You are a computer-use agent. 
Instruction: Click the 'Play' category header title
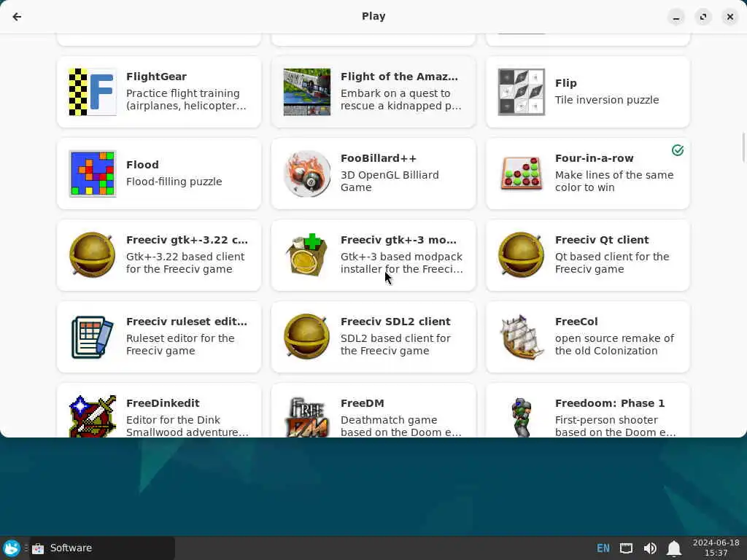pyautogui.click(x=373, y=16)
